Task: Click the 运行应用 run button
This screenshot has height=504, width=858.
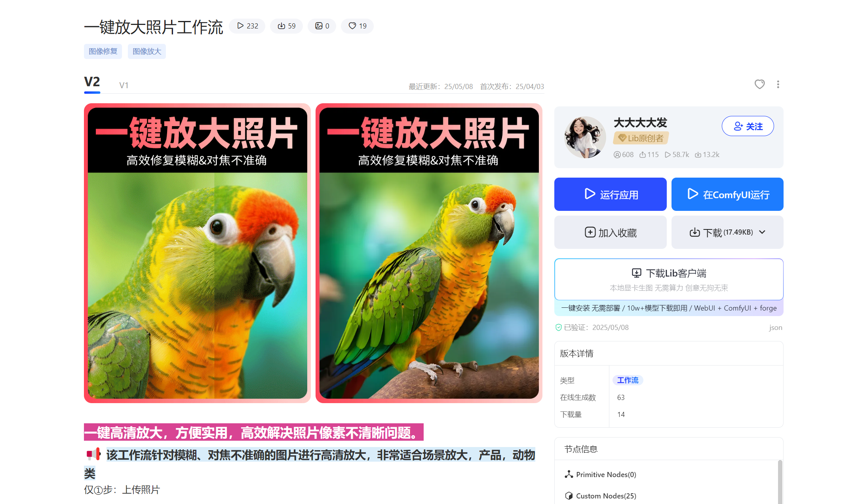Action: tap(610, 194)
